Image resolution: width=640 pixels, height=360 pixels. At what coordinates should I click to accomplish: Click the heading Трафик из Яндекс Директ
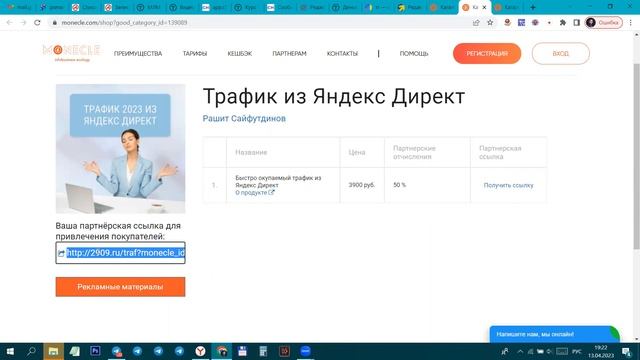pyautogui.click(x=334, y=97)
